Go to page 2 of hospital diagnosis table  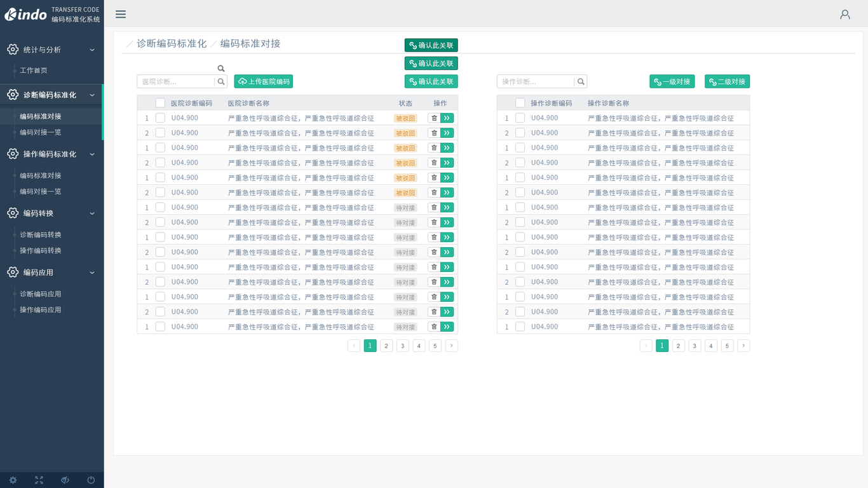click(386, 346)
